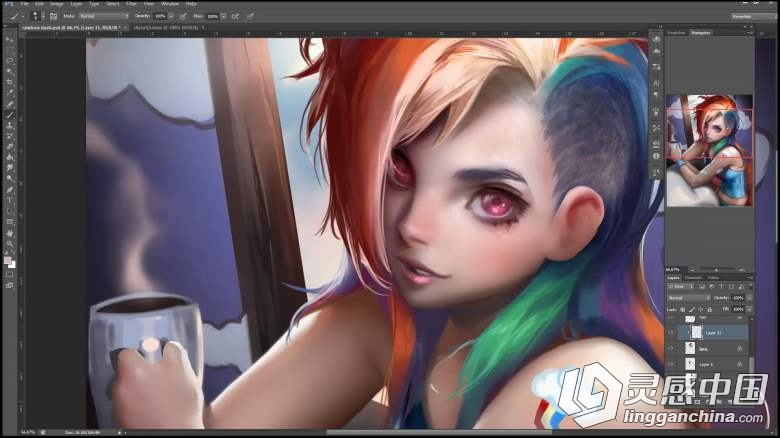This screenshot has height=438, width=780.
Task: Select the Eyedropper tool
Action: pyautogui.click(x=9, y=94)
